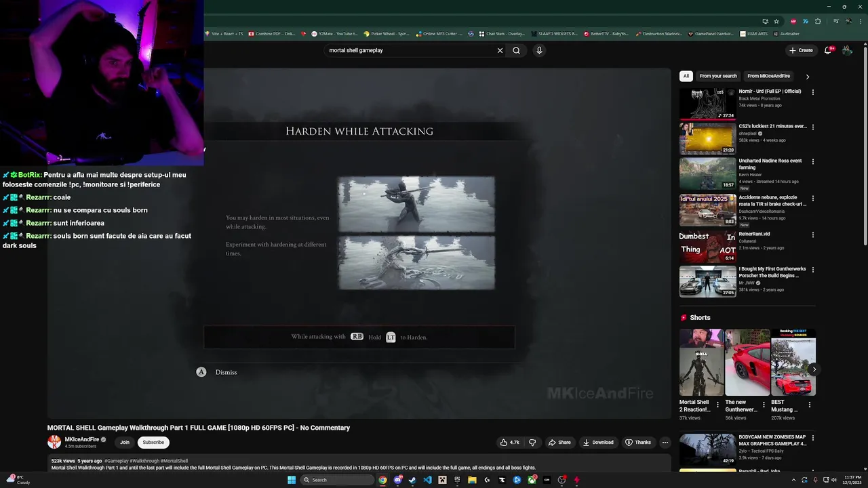The width and height of the screenshot is (868, 488).
Task: Join the MKIceAndFire channel
Action: (x=125, y=443)
